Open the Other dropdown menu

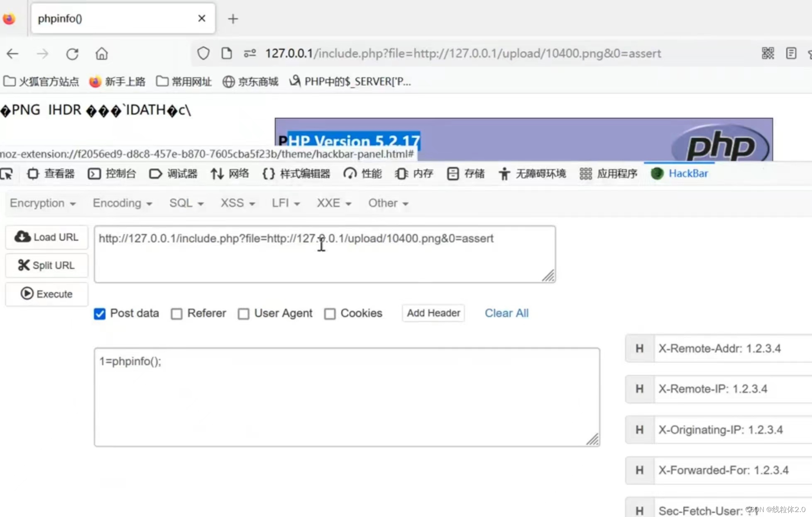coord(388,203)
